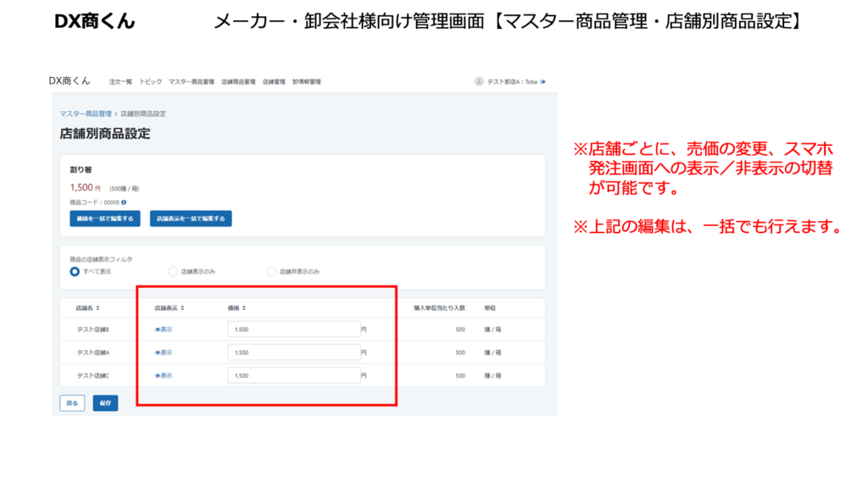Select the すべて表示 radio button
The width and height of the screenshot is (868, 488).
click(75, 271)
